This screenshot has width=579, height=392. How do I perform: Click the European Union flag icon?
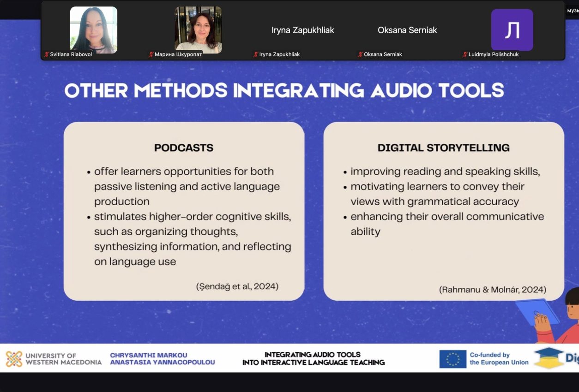[x=452, y=359]
